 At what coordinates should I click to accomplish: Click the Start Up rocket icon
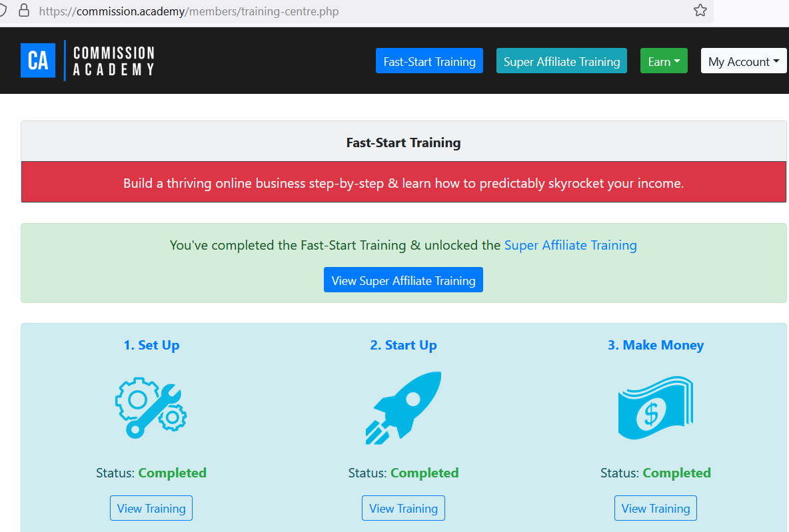(404, 407)
